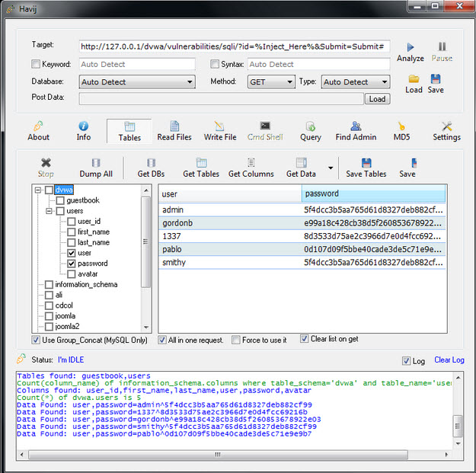Open the Write File section
The height and width of the screenshot is (473, 476).
point(220,131)
